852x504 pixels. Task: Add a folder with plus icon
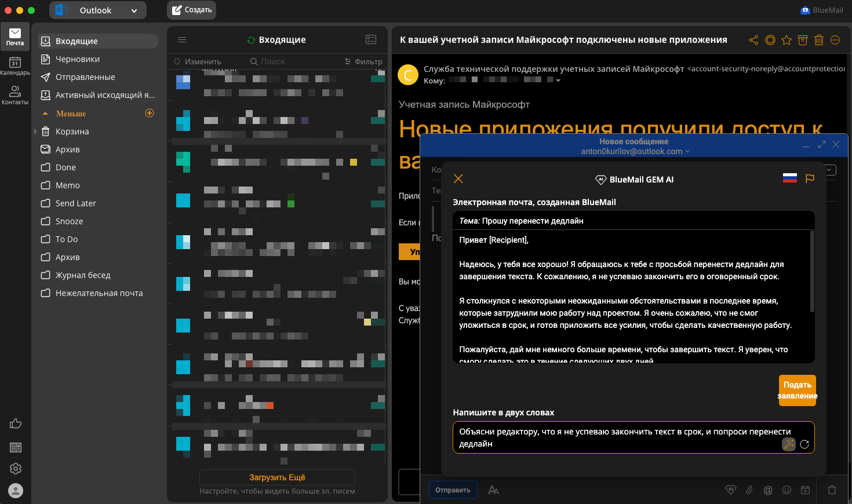pyautogui.click(x=150, y=113)
